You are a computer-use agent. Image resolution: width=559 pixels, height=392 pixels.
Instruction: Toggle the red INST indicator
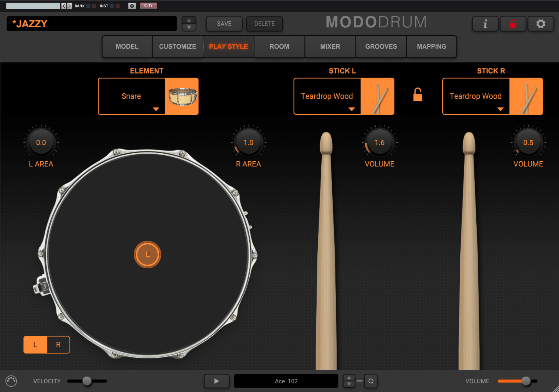tap(118, 6)
